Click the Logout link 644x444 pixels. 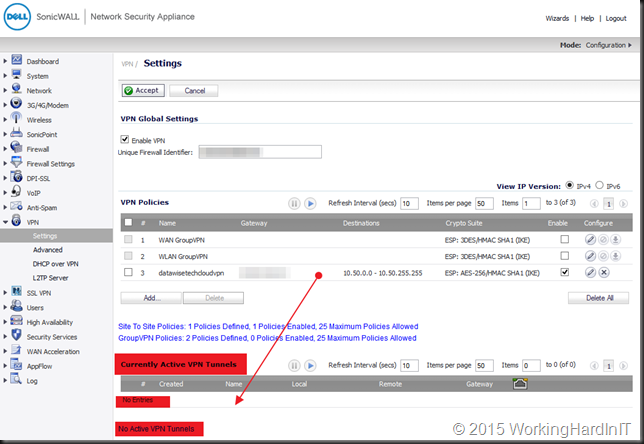(x=616, y=18)
